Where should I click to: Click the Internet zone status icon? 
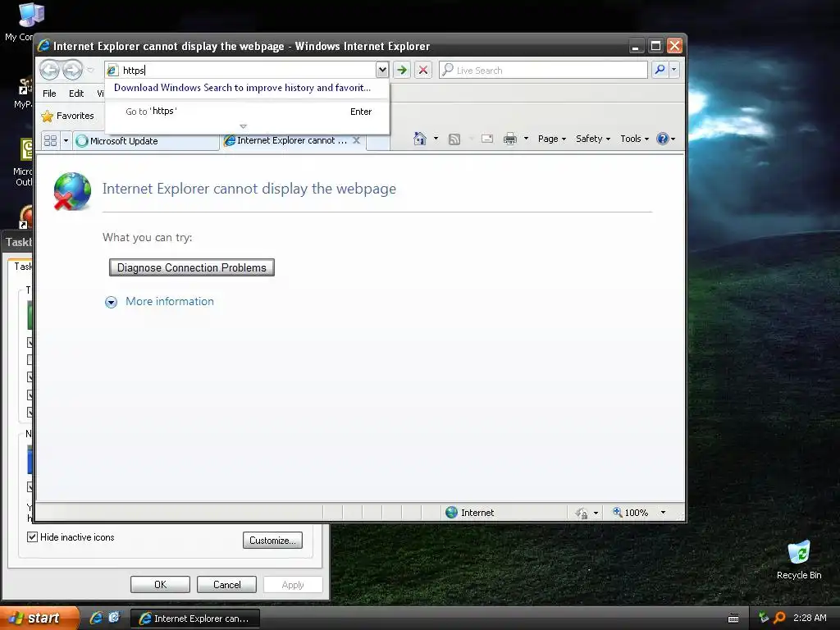click(452, 513)
